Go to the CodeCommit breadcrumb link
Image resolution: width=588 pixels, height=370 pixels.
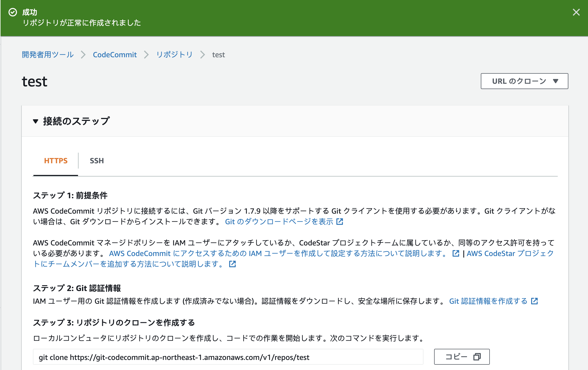[x=115, y=55]
